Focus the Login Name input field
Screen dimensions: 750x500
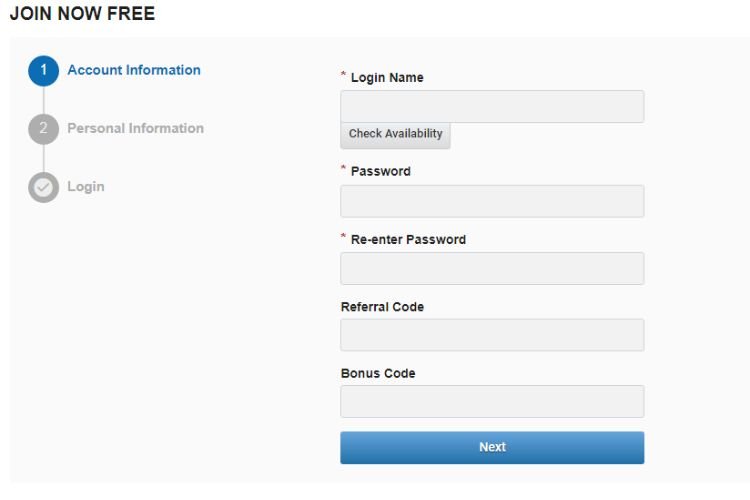pos(492,107)
